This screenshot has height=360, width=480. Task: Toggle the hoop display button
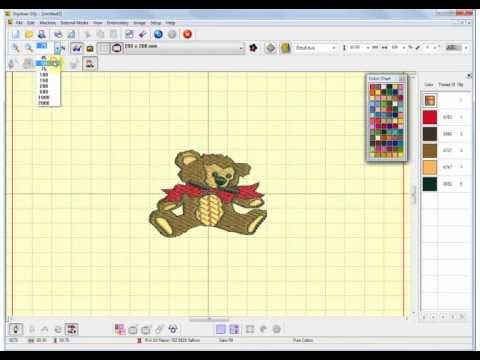[x=116, y=48]
